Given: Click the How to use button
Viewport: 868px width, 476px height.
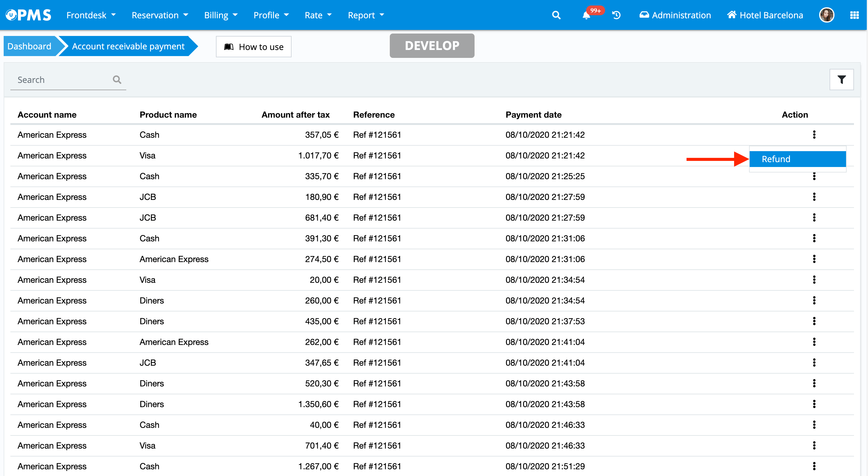Looking at the screenshot, I should 254,47.
